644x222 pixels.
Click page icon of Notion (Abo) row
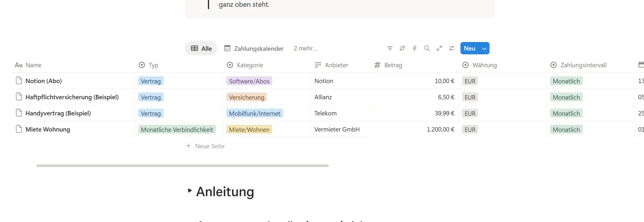click(19, 81)
